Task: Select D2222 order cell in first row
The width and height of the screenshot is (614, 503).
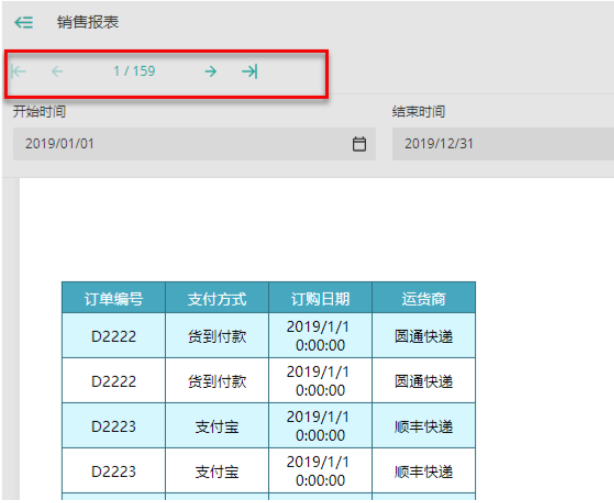Action: [113, 336]
